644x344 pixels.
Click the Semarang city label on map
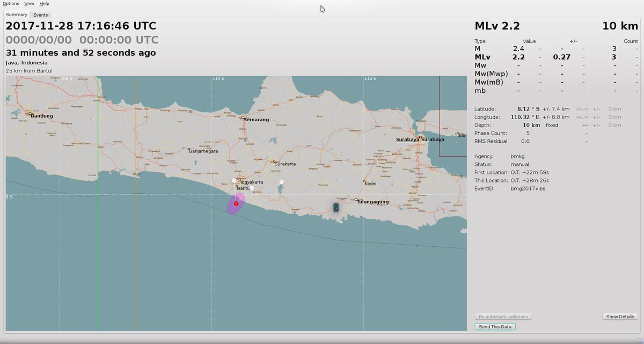coord(256,120)
